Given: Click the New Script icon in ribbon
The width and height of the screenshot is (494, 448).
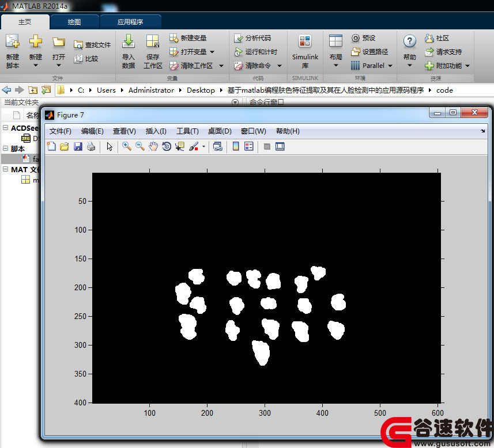Looking at the screenshot, I should [13, 41].
